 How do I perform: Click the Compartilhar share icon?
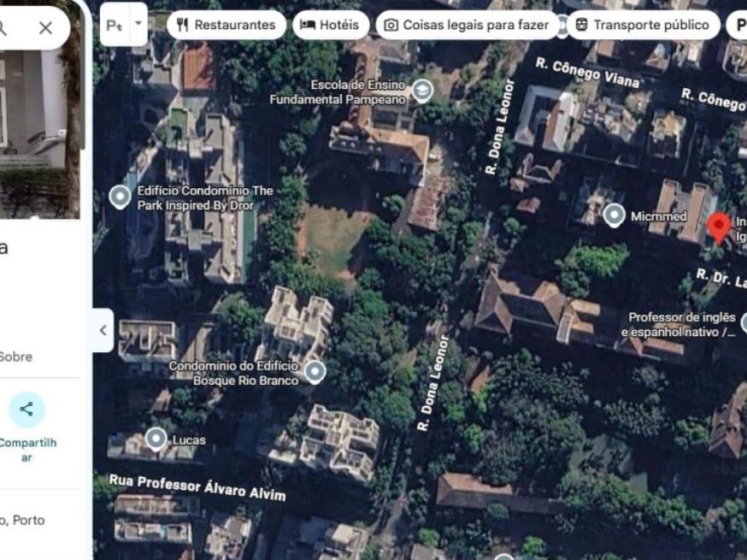pyautogui.click(x=26, y=409)
